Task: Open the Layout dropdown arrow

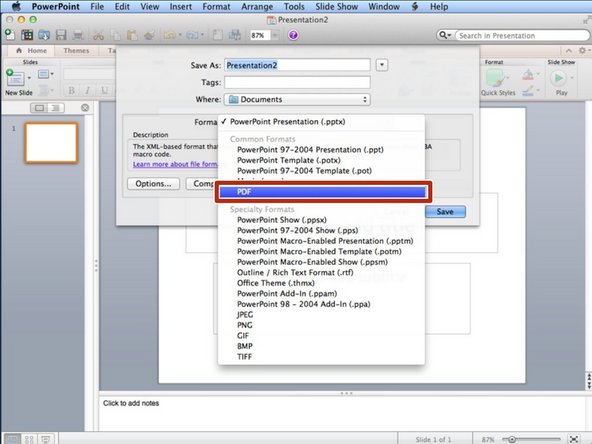Action: (x=52, y=74)
